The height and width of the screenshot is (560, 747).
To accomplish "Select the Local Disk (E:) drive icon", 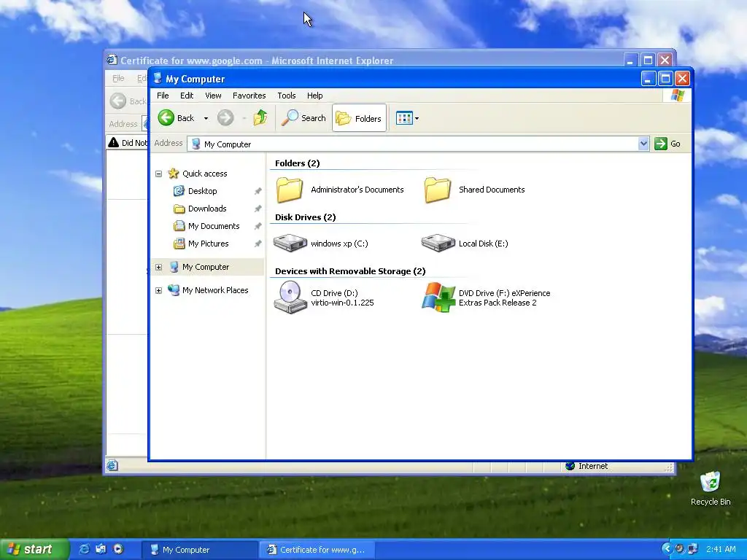I will pos(438,243).
